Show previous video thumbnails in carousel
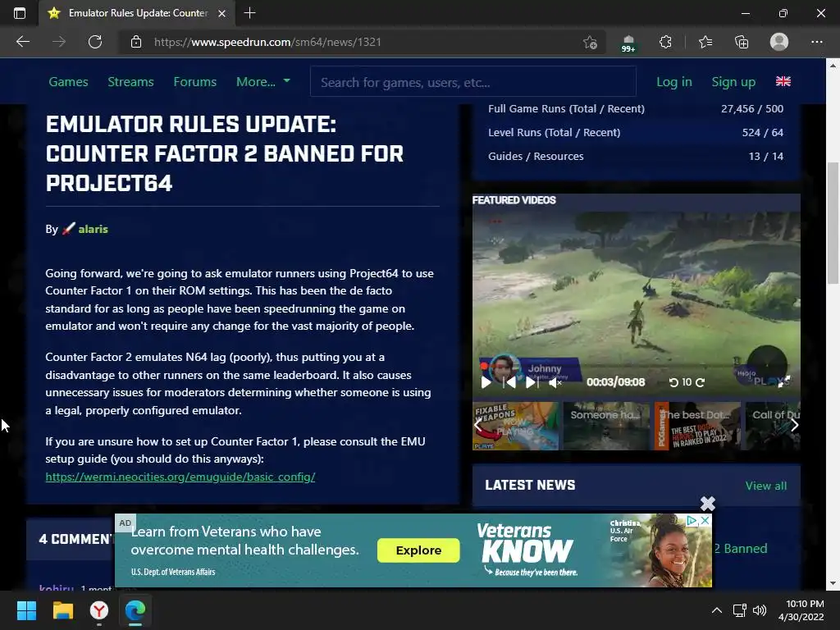The width and height of the screenshot is (840, 630). (x=478, y=426)
